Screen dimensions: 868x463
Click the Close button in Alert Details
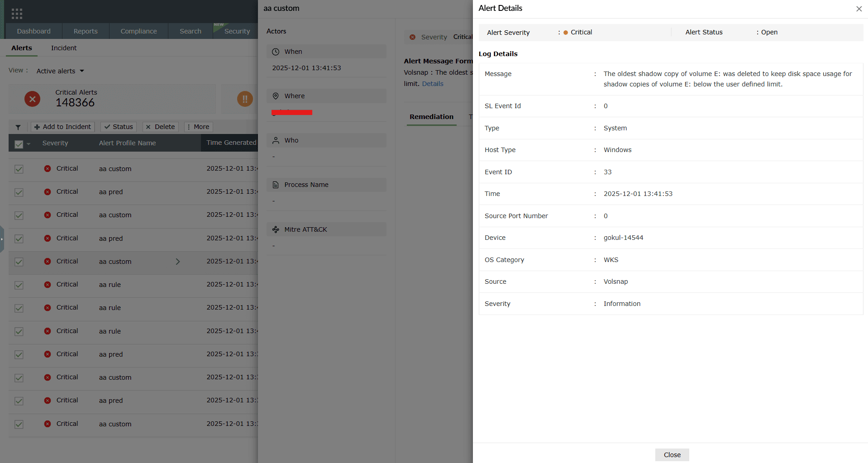click(672, 454)
